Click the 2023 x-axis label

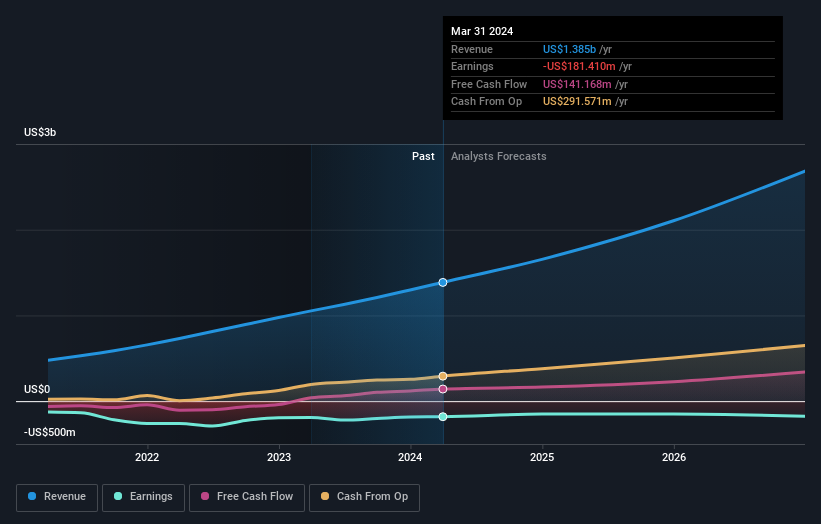[279, 457]
